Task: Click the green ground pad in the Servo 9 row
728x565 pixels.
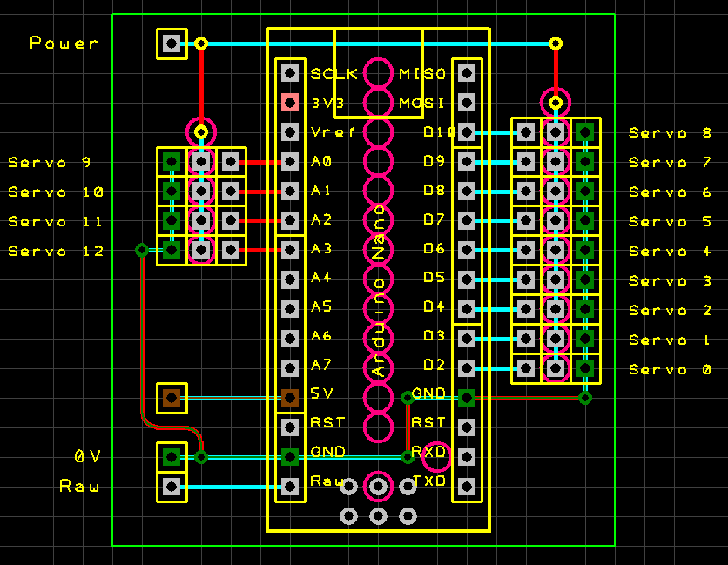Action: [x=172, y=162]
